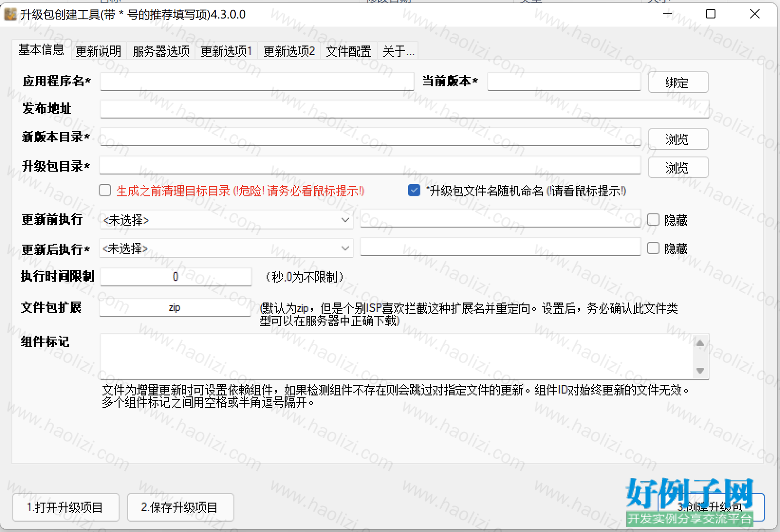
Task: Switch to 更新选项2 tab
Action: click(x=289, y=51)
